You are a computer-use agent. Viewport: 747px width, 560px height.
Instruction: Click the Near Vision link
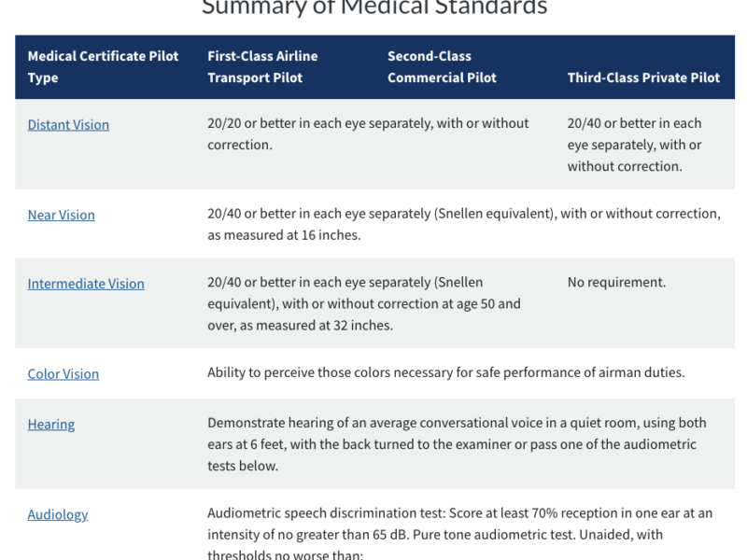62,215
